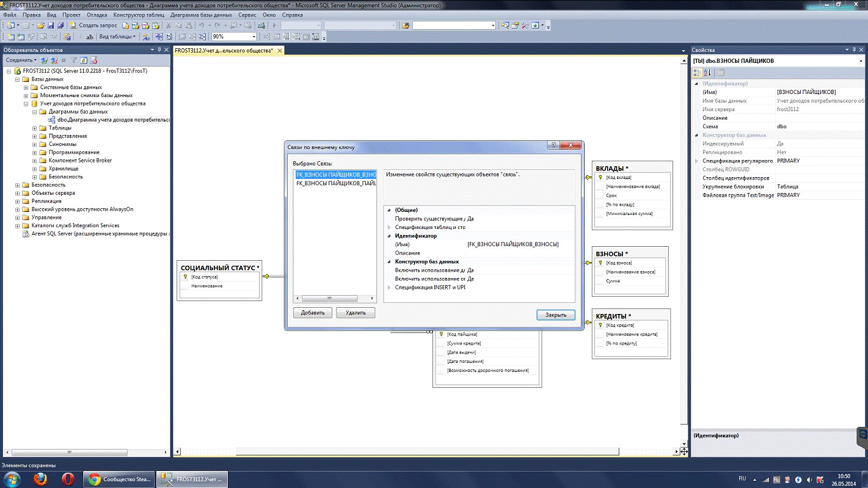The height and width of the screenshot is (488, 868).
Task: Expand Спецификация INSERT и UPDATE row
Action: tap(389, 287)
